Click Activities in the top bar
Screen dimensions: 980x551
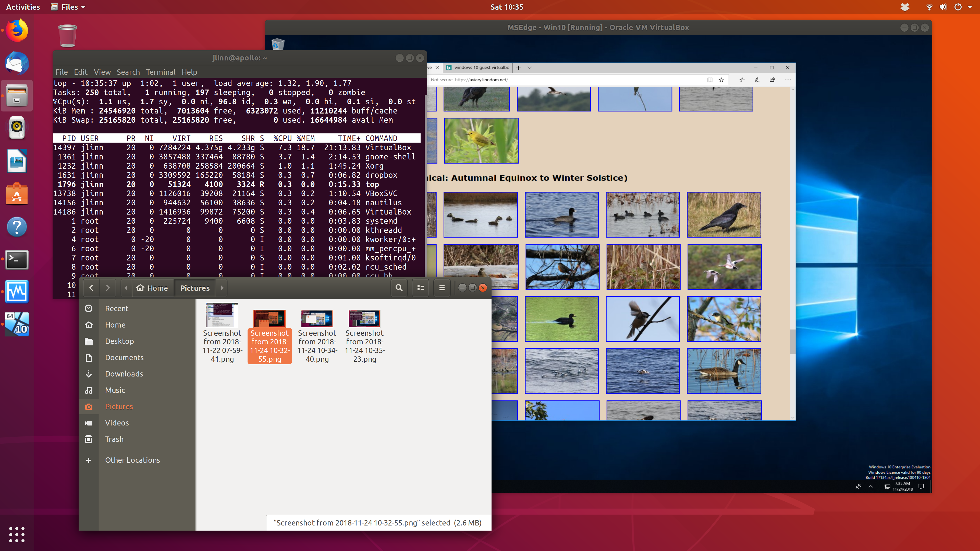click(23, 7)
